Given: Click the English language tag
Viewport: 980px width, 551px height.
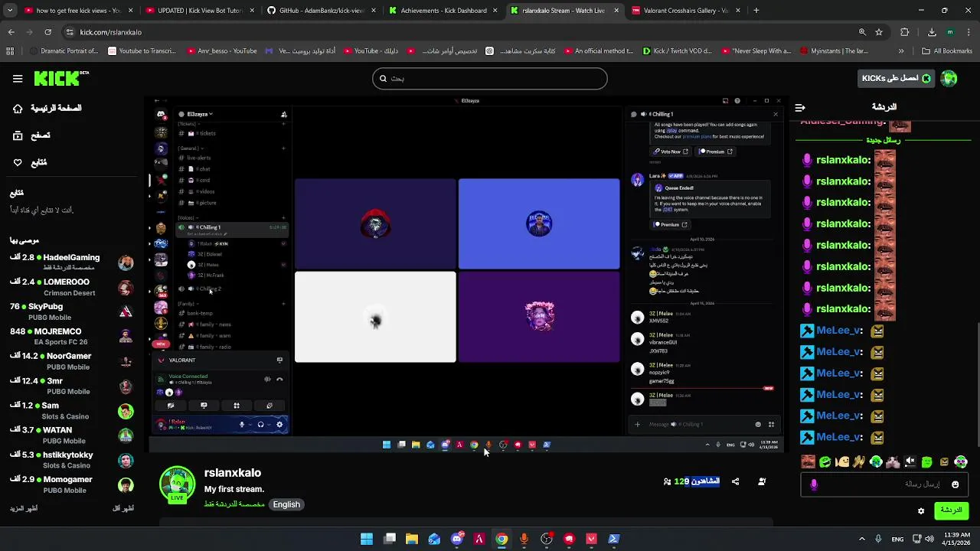Looking at the screenshot, I should pyautogui.click(x=286, y=504).
